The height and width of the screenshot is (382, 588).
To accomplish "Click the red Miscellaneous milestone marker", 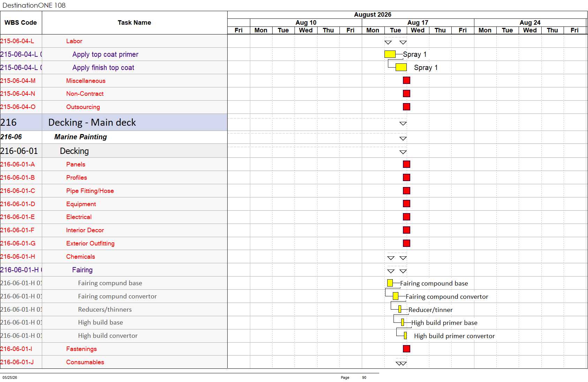I will (x=406, y=80).
